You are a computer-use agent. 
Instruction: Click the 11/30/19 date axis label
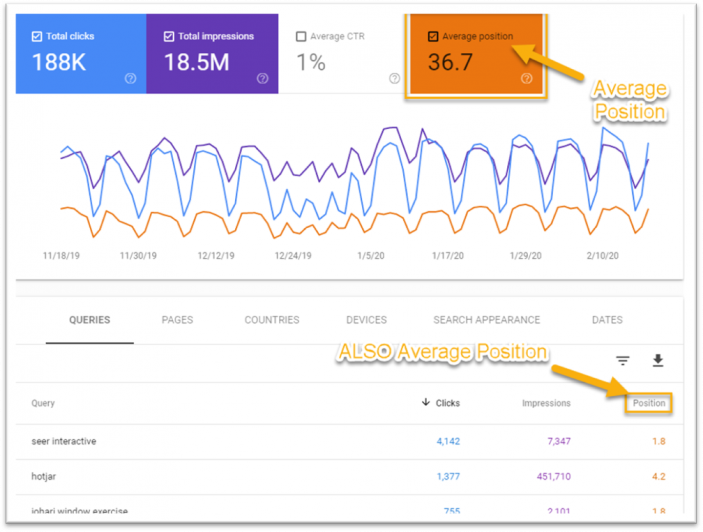[x=138, y=255]
